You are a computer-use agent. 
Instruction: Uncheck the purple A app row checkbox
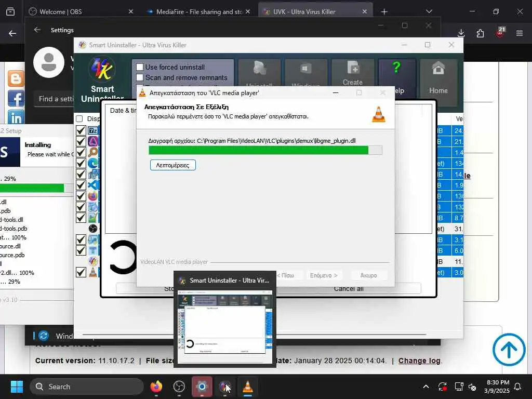tap(81, 141)
